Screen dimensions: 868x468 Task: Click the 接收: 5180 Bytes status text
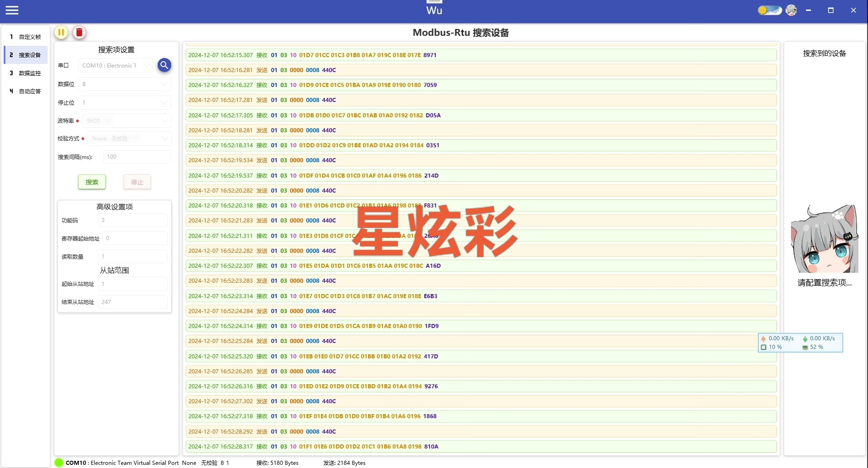pos(277,463)
